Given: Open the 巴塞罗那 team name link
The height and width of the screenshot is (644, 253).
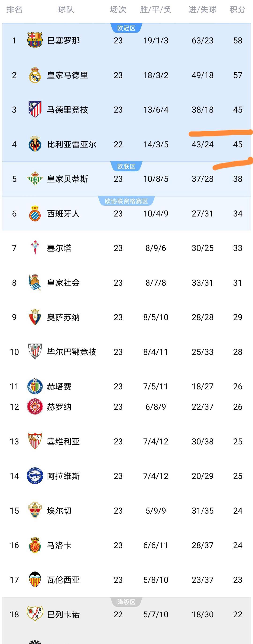Looking at the screenshot, I should coord(63,41).
